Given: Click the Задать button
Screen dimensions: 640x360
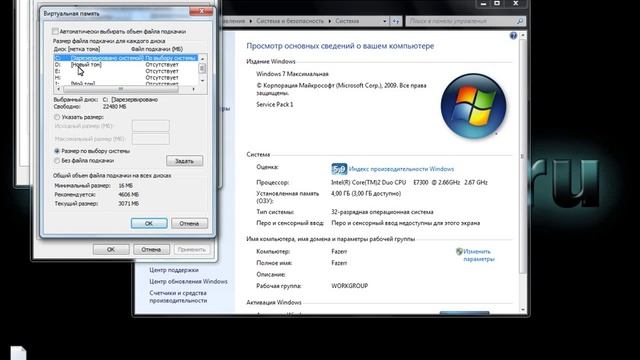Looking at the screenshot, I should click(x=184, y=161).
